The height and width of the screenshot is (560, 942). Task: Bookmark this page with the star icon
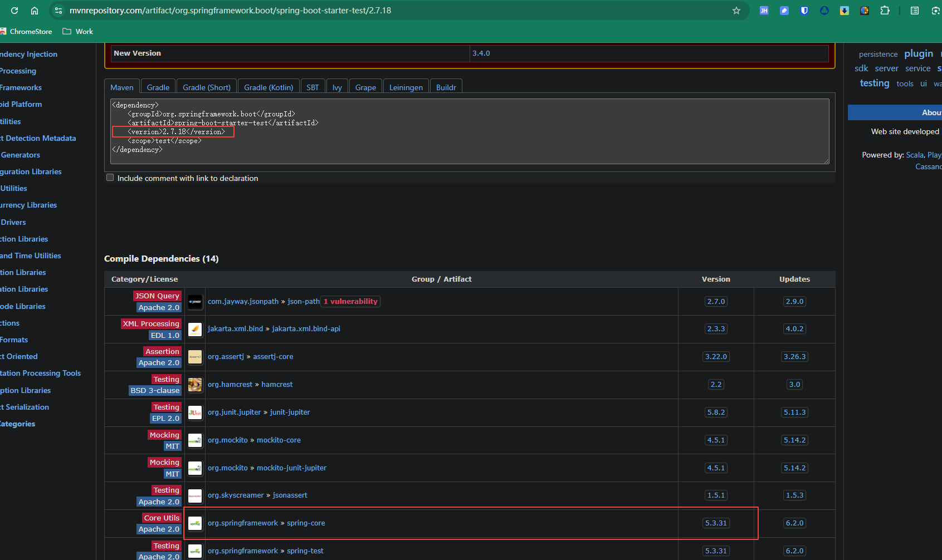(x=736, y=11)
